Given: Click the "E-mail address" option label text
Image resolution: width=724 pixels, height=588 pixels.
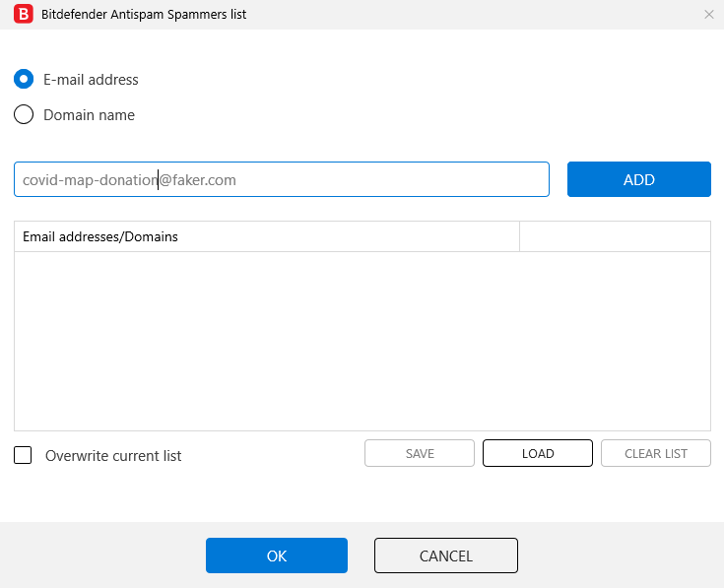Looking at the screenshot, I should pos(91,80).
